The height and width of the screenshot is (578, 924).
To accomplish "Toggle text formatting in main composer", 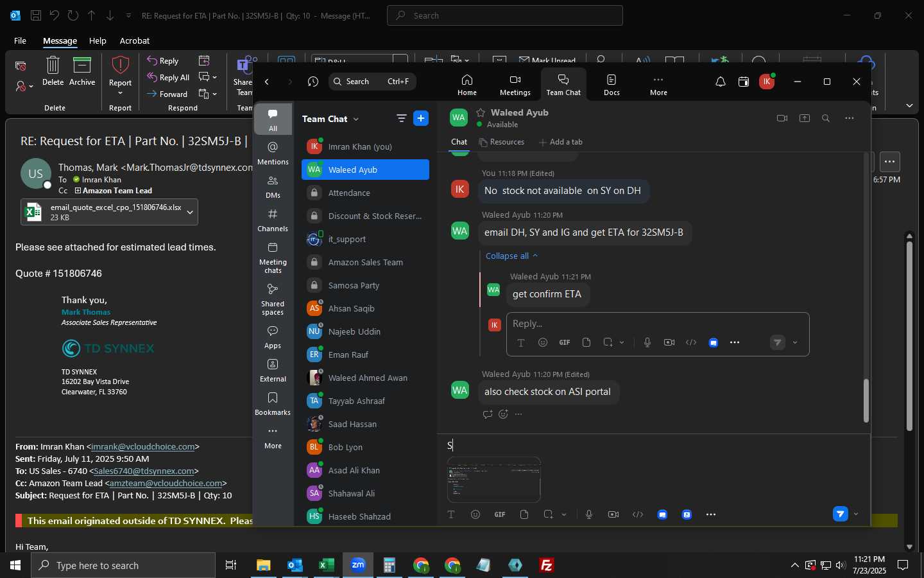I will 451,514.
